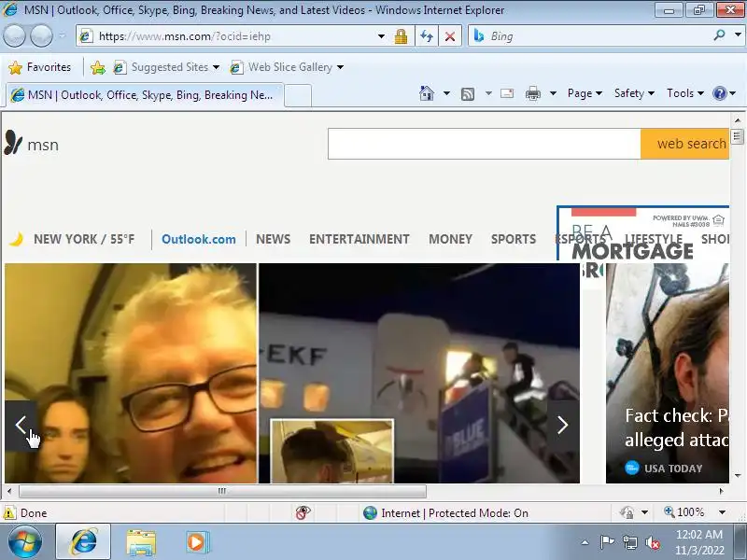The image size is (747, 560).
Task: Open Web Slice Gallery link
Action: [287, 67]
